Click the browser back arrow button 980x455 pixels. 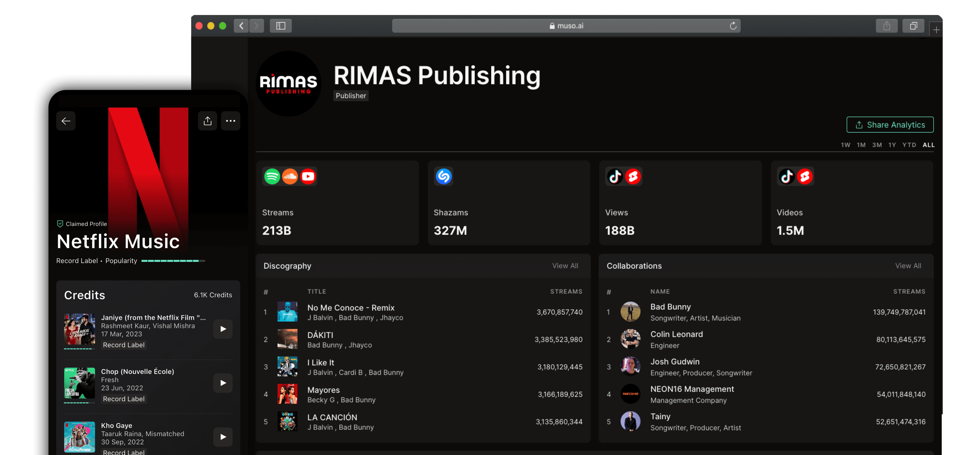tap(241, 26)
